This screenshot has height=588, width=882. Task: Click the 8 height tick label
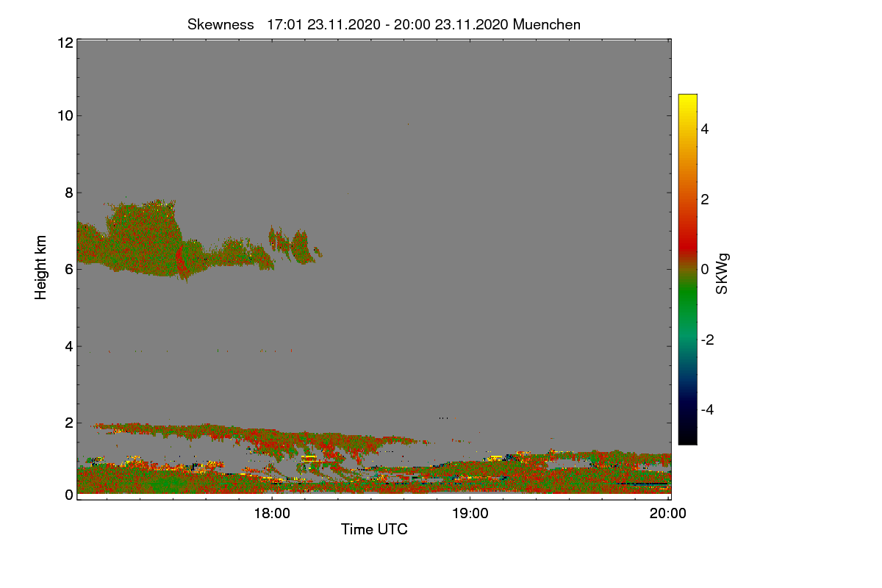[68, 193]
